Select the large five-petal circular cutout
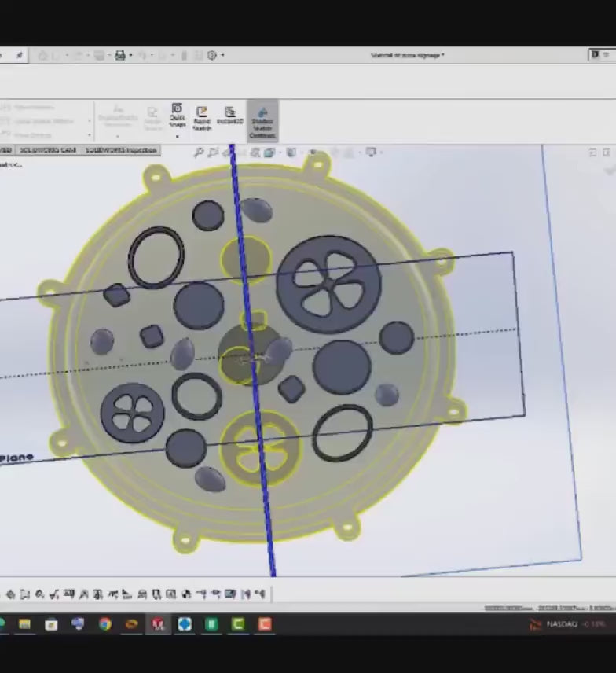The image size is (616, 673). click(328, 284)
